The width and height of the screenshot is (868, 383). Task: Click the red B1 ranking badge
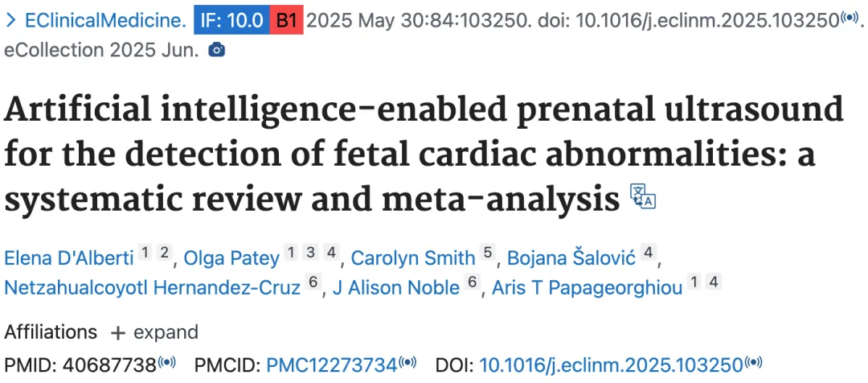pos(287,21)
